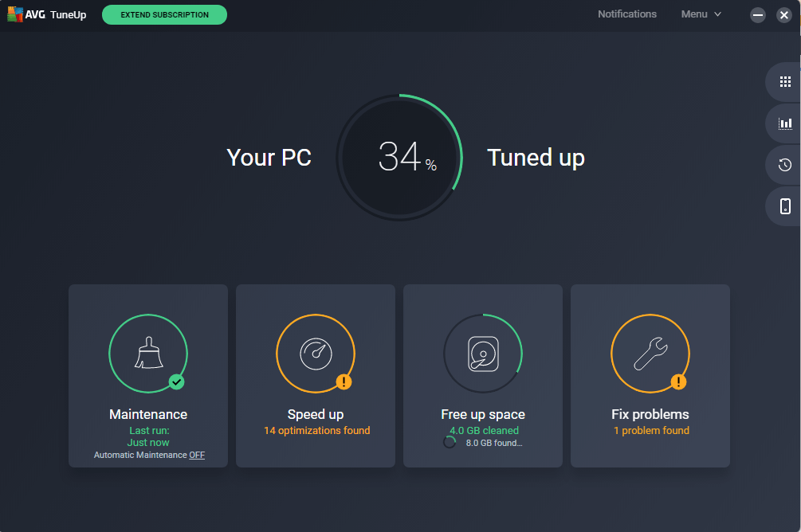Click the 'Your PC' heading
The height and width of the screenshot is (532, 801).
tap(269, 157)
